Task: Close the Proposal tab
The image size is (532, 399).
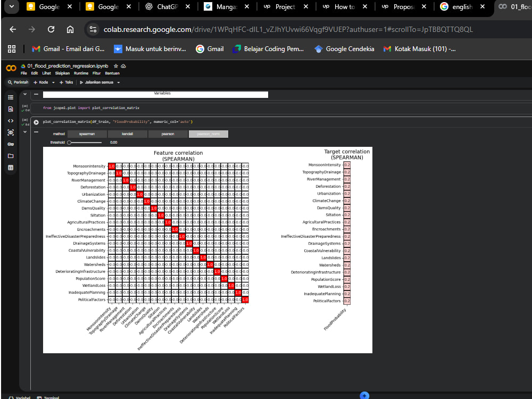Action: [x=424, y=7]
